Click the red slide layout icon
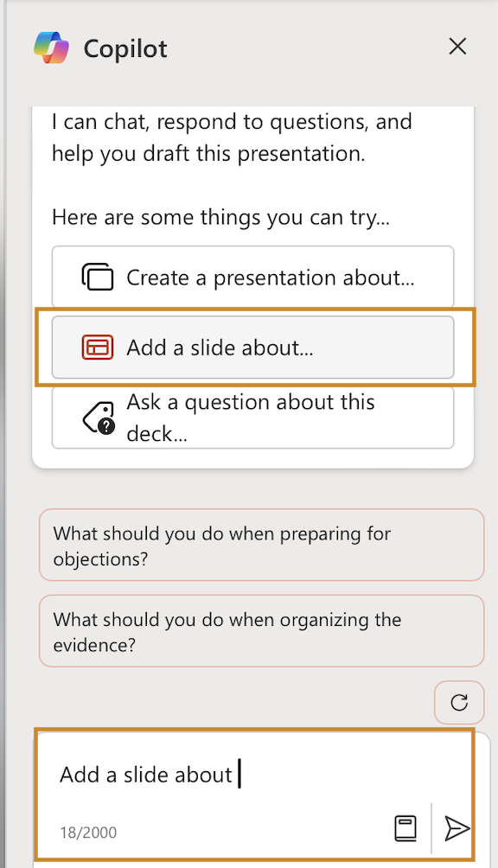This screenshot has height=868, width=498. (x=98, y=348)
